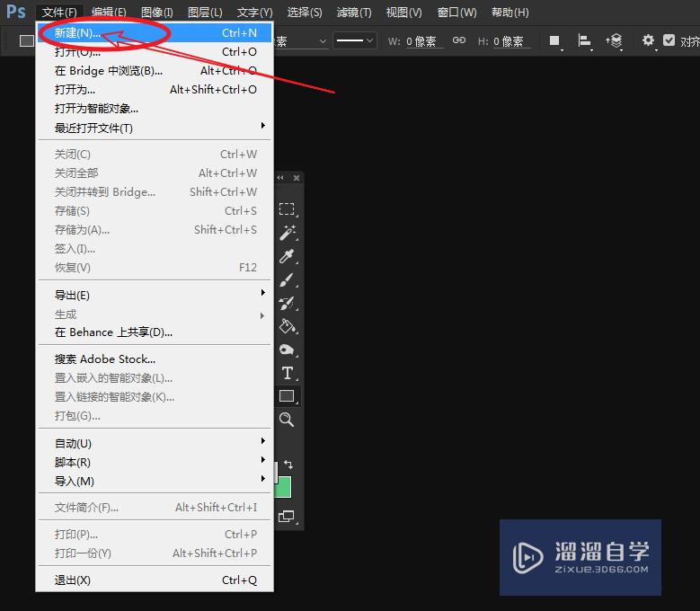
Task: Open the 编辑(E) menu
Action: (109, 12)
